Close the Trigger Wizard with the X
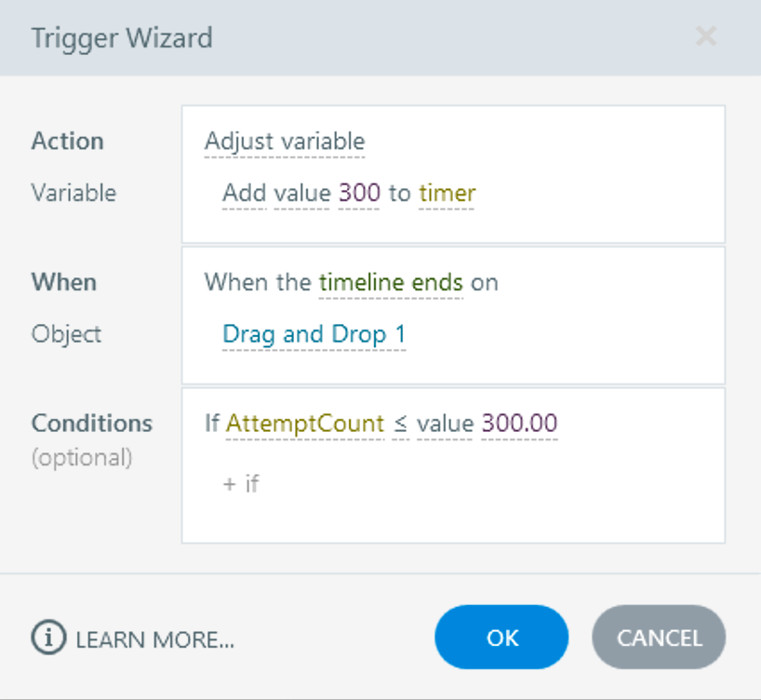 (706, 37)
